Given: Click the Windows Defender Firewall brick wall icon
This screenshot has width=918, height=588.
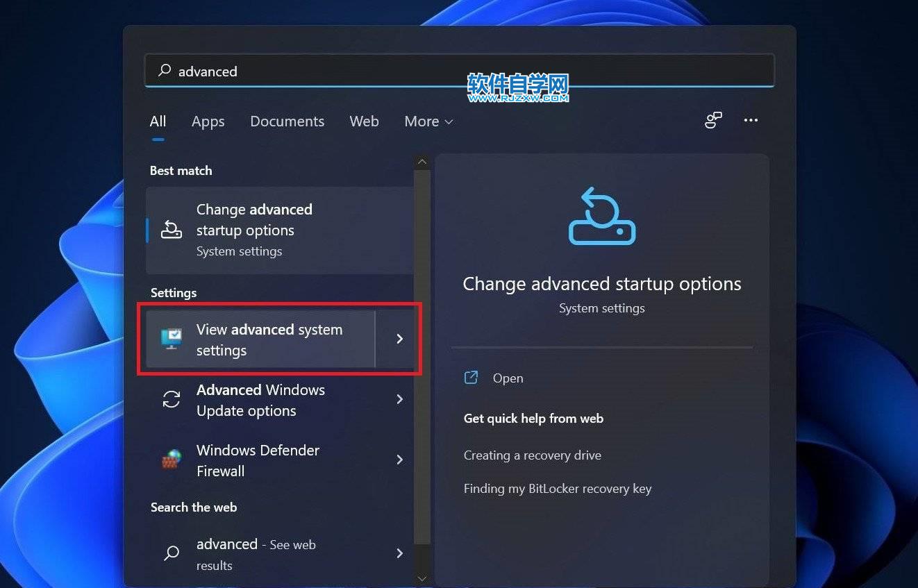Looking at the screenshot, I should pos(171,460).
